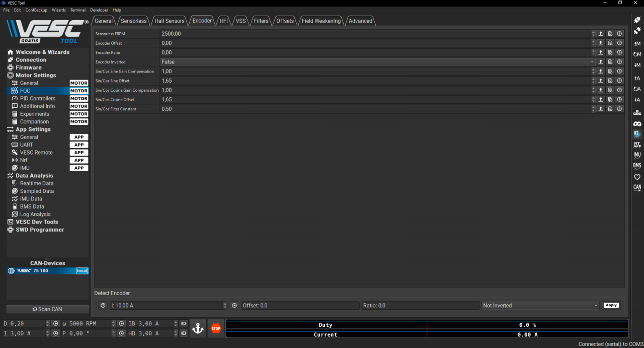Click the Duty progress bar
Screen dimensions: 644x348
pyautogui.click(x=427, y=325)
